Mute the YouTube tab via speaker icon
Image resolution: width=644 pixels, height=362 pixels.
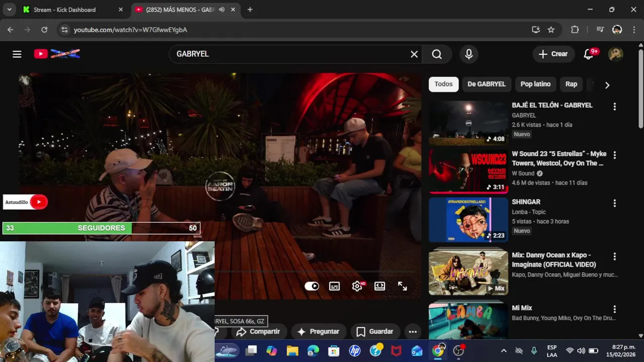222,10
